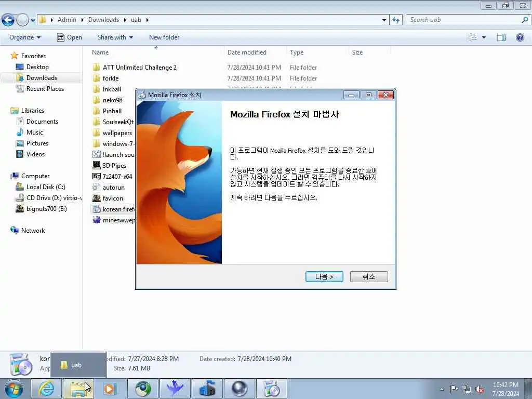
Task: Click the Back navigation arrow in Explorer
Action: 8,20
